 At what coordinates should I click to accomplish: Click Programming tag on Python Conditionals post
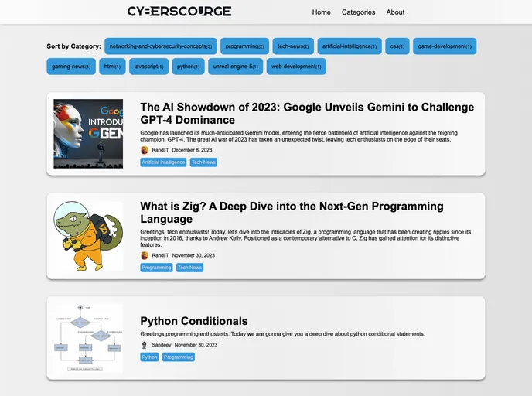(x=179, y=357)
